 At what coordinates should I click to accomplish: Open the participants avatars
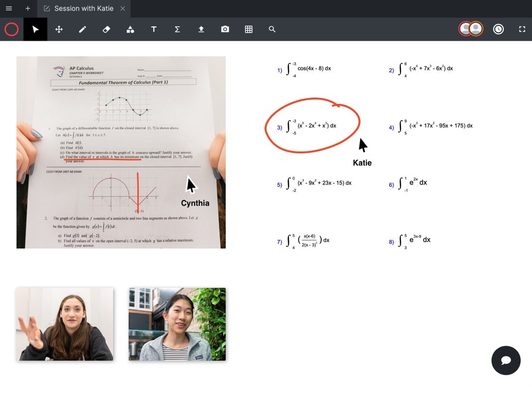tap(471, 29)
